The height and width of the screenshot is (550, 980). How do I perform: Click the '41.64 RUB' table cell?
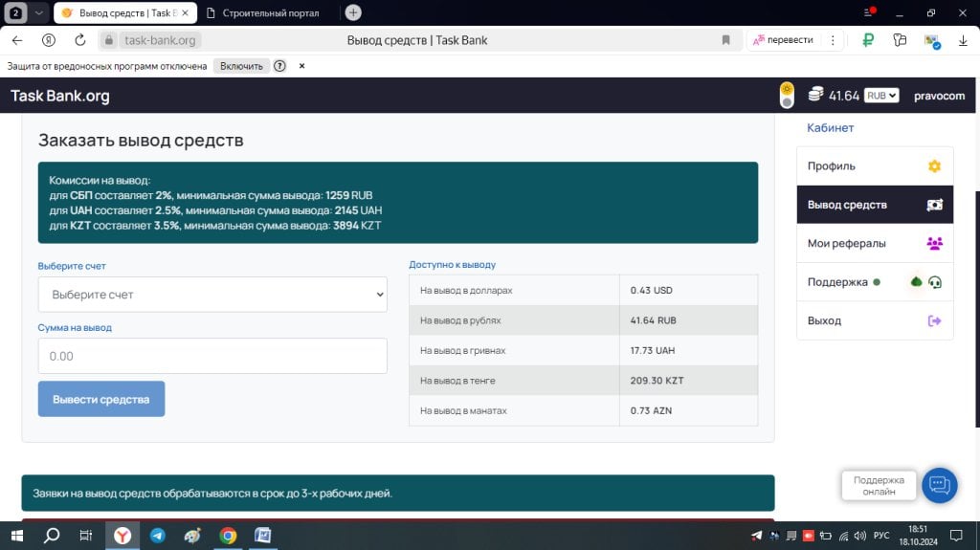(x=689, y=320)
